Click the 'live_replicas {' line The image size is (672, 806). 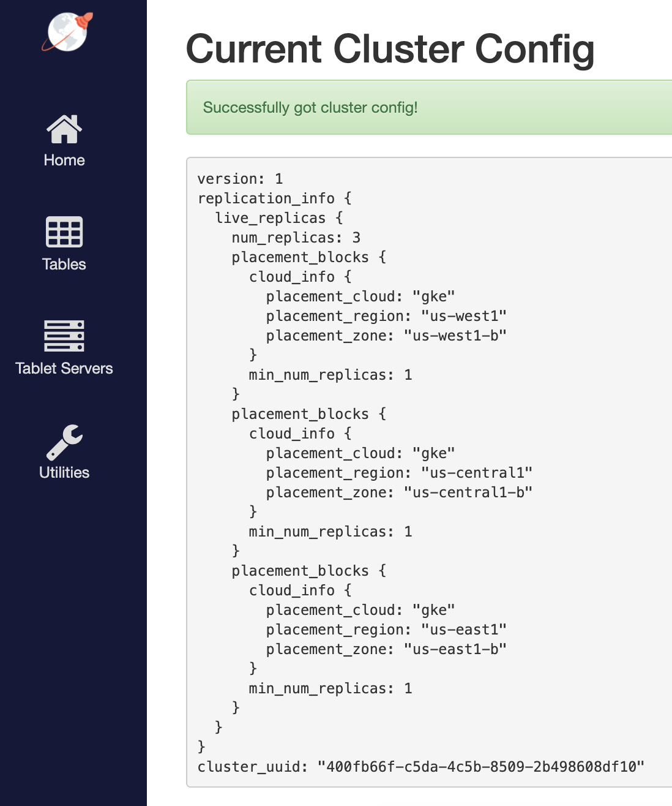(278, 218)
